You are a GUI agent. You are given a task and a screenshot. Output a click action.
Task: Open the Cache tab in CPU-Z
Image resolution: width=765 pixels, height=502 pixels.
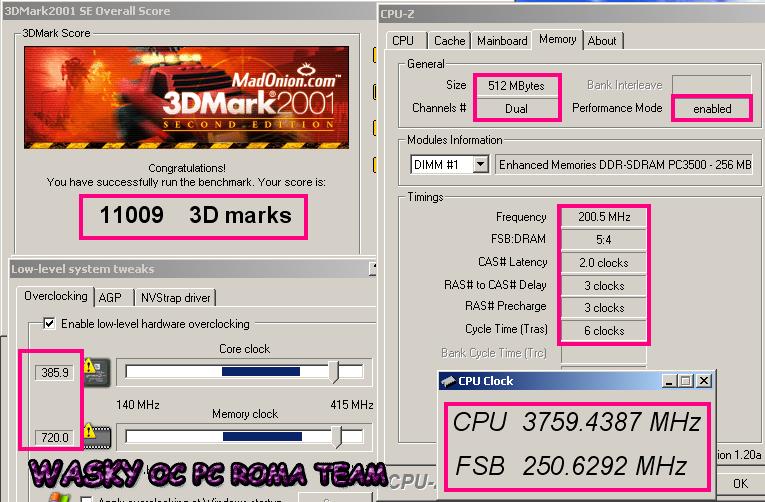tap(449, 41)
